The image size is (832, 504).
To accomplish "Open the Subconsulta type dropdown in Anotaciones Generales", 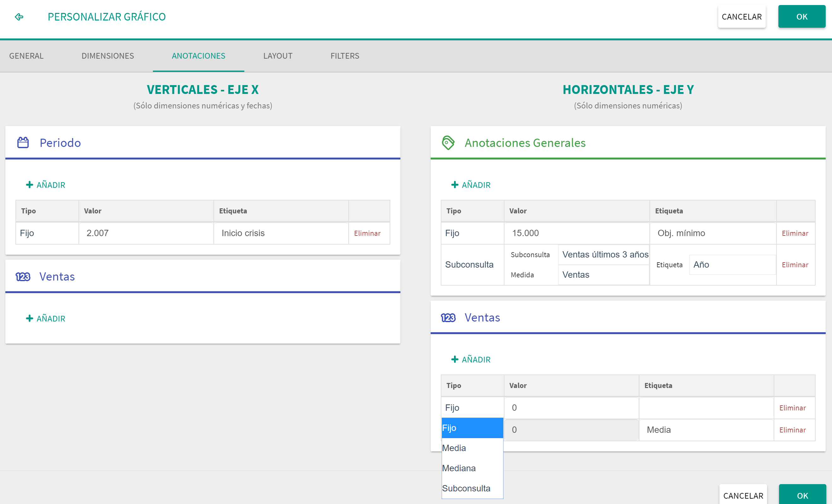I will click(472, 265).
